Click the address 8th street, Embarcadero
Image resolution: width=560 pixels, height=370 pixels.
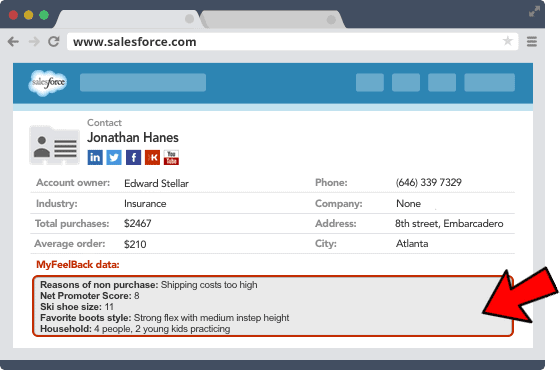[x=449, y=224]
